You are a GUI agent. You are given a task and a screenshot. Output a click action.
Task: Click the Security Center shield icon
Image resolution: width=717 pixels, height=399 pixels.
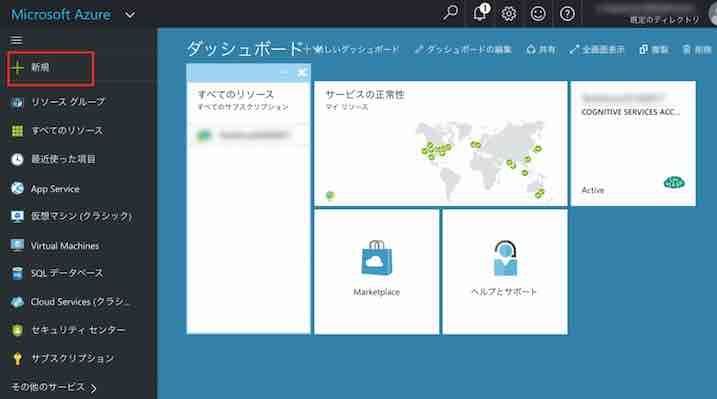point(17,330)
